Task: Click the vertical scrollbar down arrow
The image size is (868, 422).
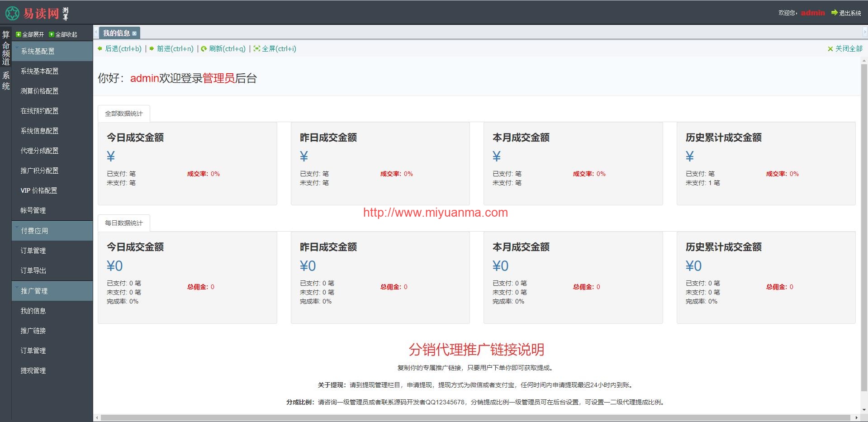Action: pyautogui.click(x=864, y=410)
